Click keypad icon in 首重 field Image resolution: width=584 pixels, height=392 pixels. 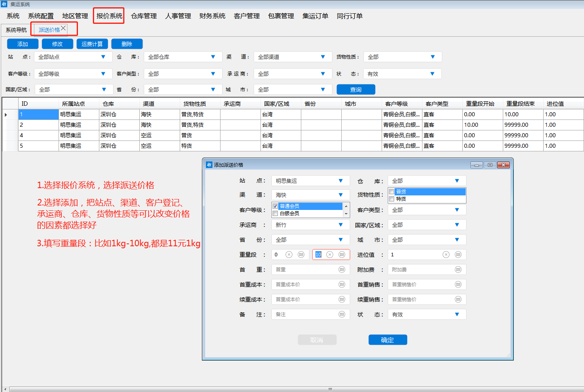(342, 270)
